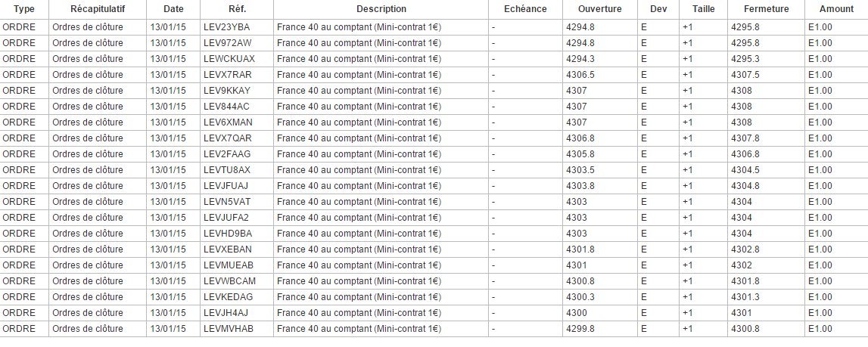The image size is (868, 347).
Task: Click the Description column header
Action: tap(381, 9)
